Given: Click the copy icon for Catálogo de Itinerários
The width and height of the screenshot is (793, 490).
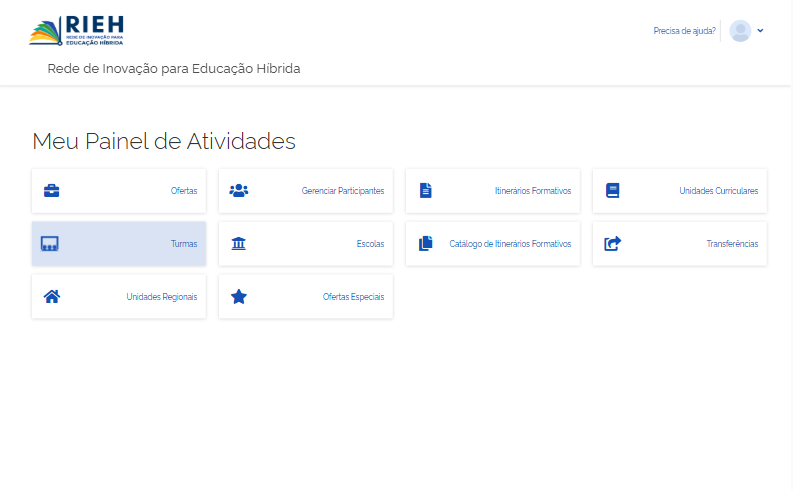Looking at the screenshot, I should point(425,244).
